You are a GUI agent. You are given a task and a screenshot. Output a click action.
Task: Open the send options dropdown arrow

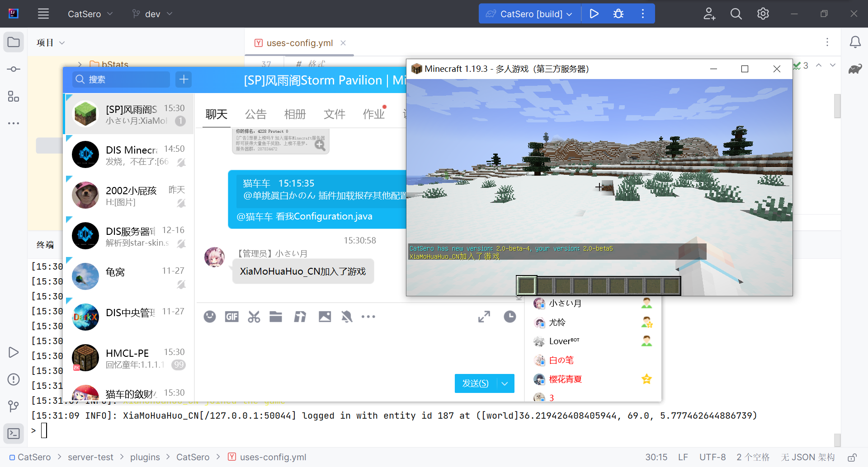click(505, 383)
